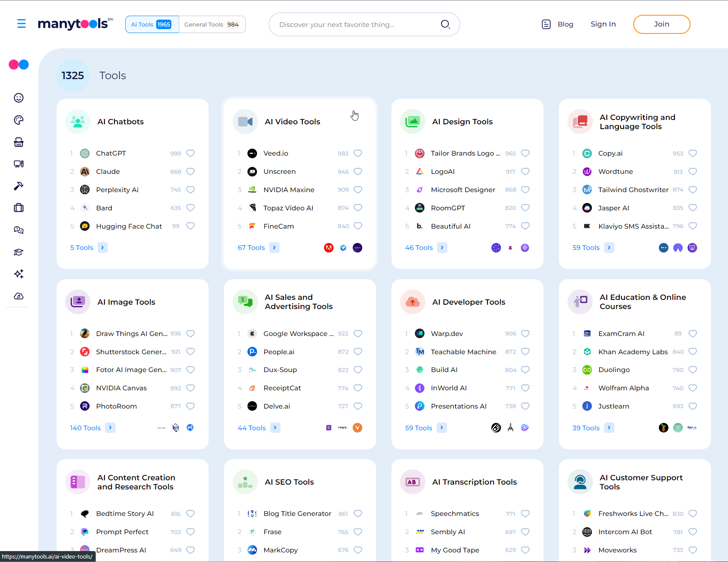Click the paint palette sidebar icon
Image resolution: width=728 pixels, height=562 pixels.
tap(19, 120)
